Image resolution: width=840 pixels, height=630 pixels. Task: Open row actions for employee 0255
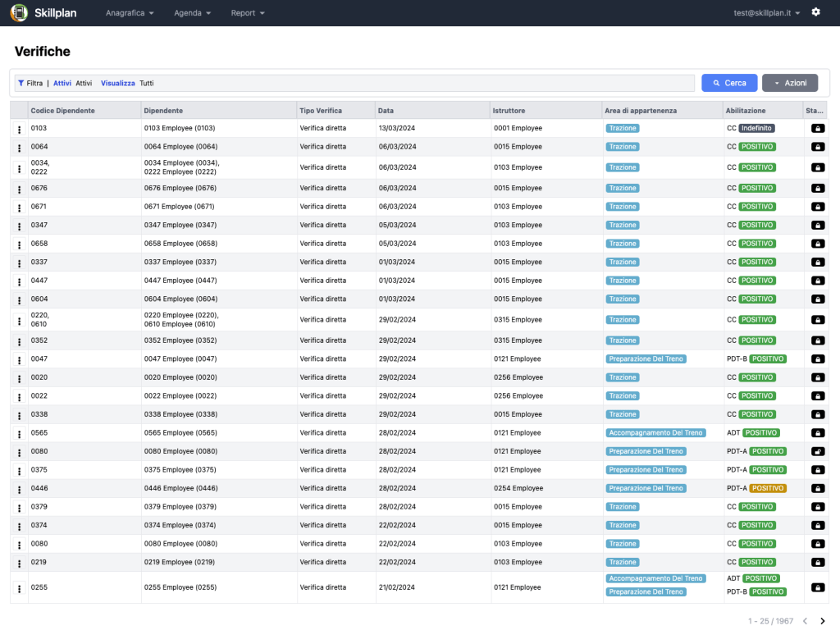[x=19, y=588]
